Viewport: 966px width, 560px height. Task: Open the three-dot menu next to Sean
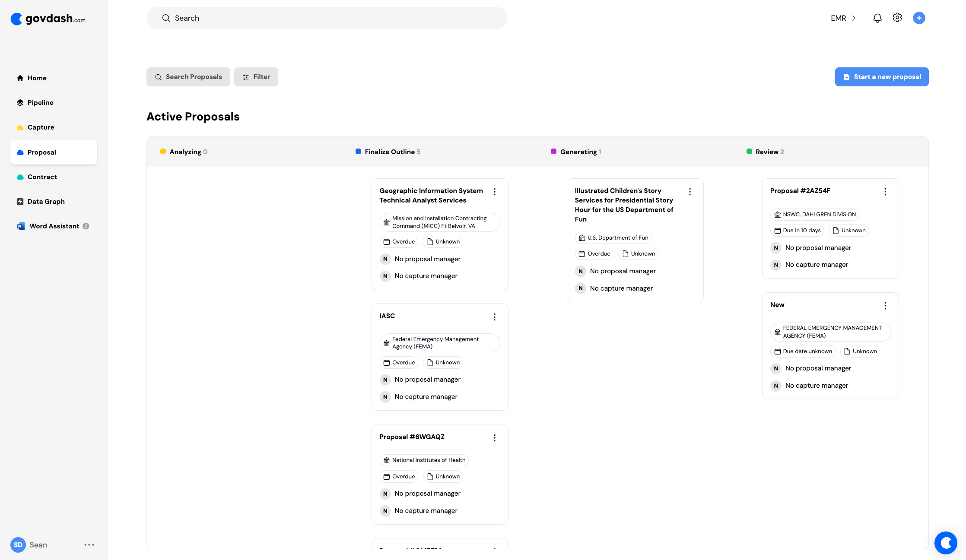tap(89, 545)
